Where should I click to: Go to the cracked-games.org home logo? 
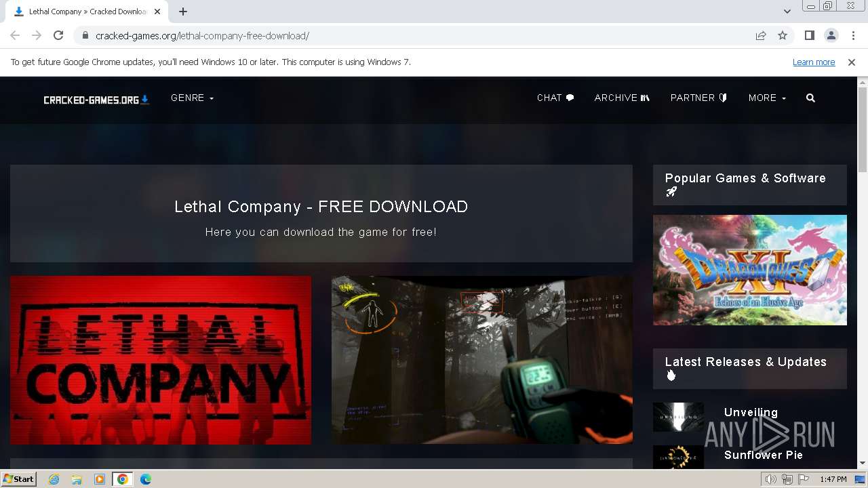coord(96,100)
